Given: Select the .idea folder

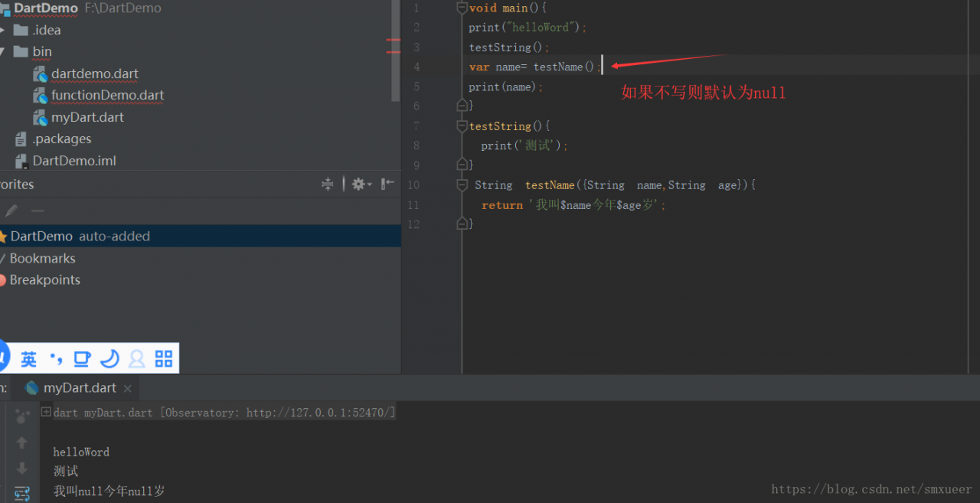Looking at the screenshot, I should click(x=47, y=31).
